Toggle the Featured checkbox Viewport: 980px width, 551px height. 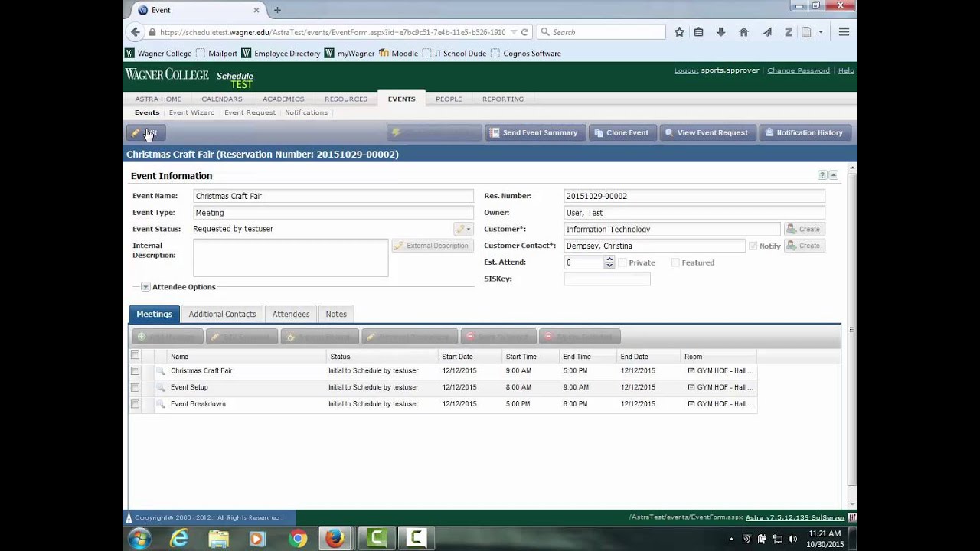675,262
